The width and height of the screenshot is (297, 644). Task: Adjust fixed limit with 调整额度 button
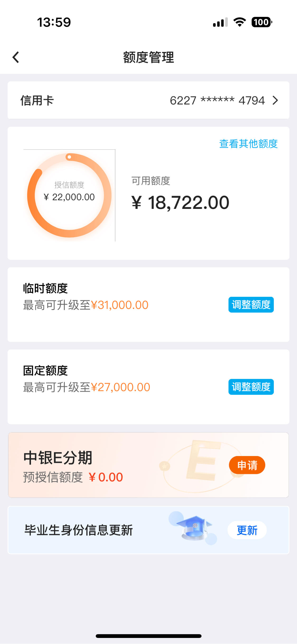pos(251,387)
